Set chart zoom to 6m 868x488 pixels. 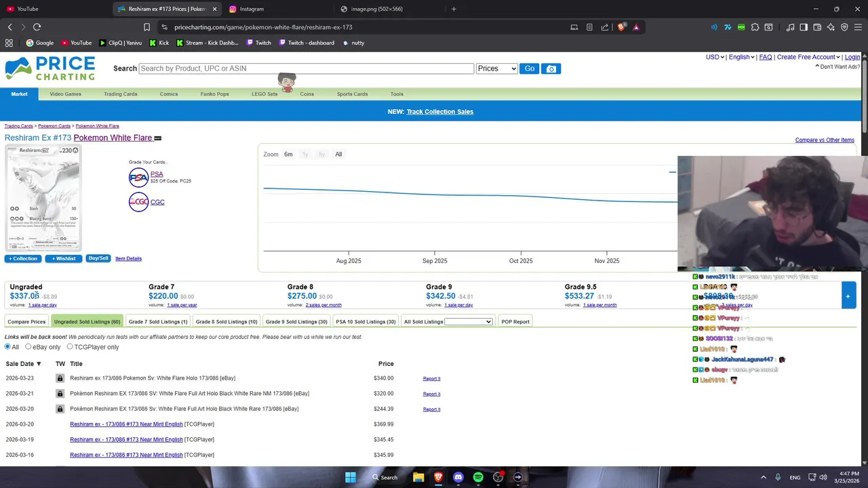(288, 155)
